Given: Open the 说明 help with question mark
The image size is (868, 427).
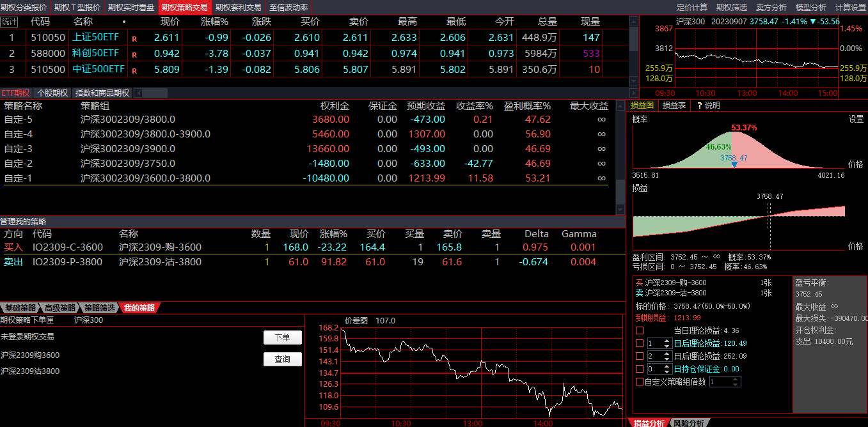Looking at the screenshot, I should coord(708,105).
